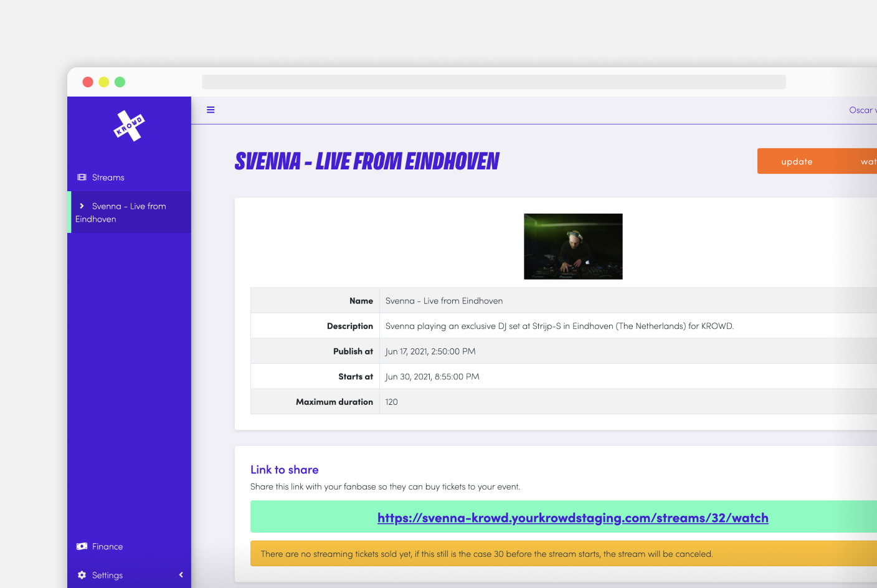Click the Description text about Strijp-S

click(559, 326)
